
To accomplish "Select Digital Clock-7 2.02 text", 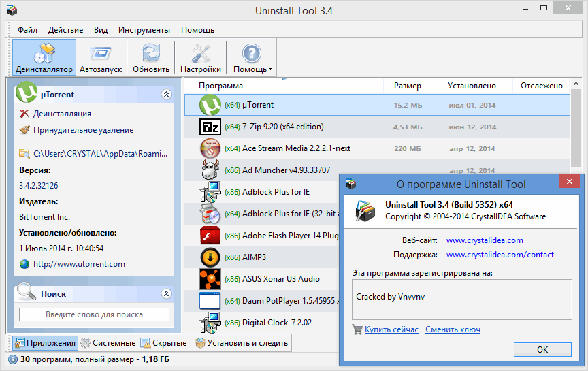I will (277, 323).
